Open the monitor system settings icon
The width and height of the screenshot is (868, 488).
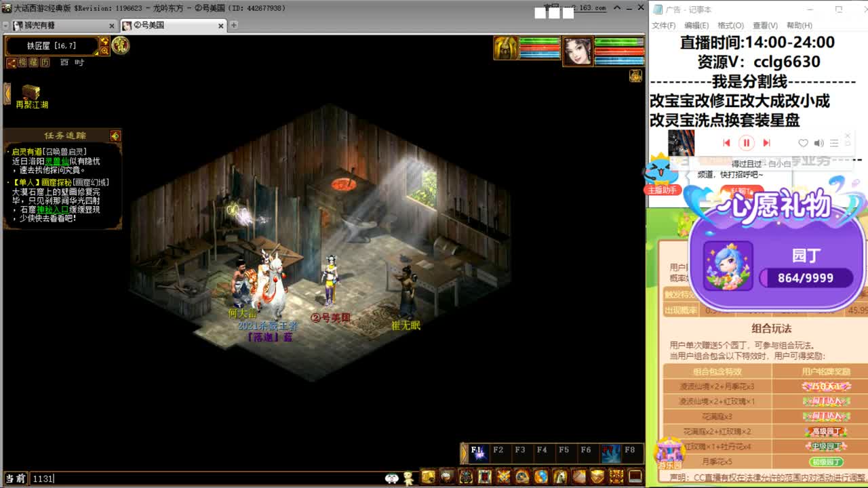pyautogui.click(x=635, y=476)
